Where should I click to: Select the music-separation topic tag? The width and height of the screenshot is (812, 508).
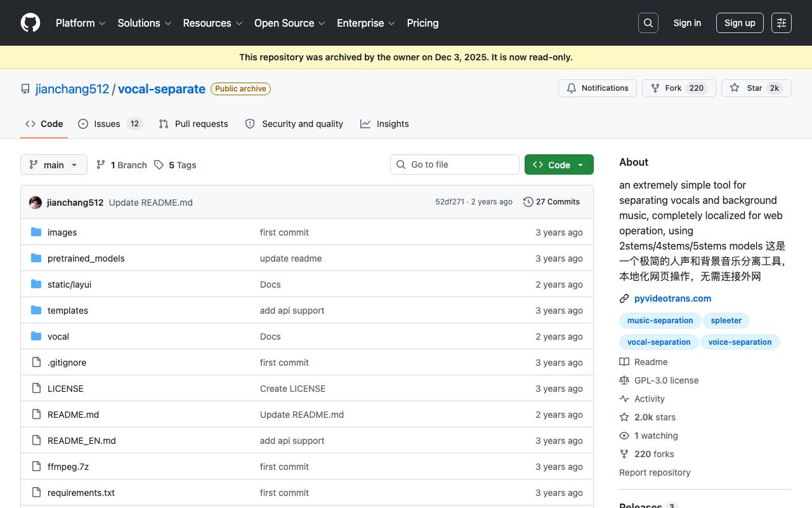click(660, 321)
